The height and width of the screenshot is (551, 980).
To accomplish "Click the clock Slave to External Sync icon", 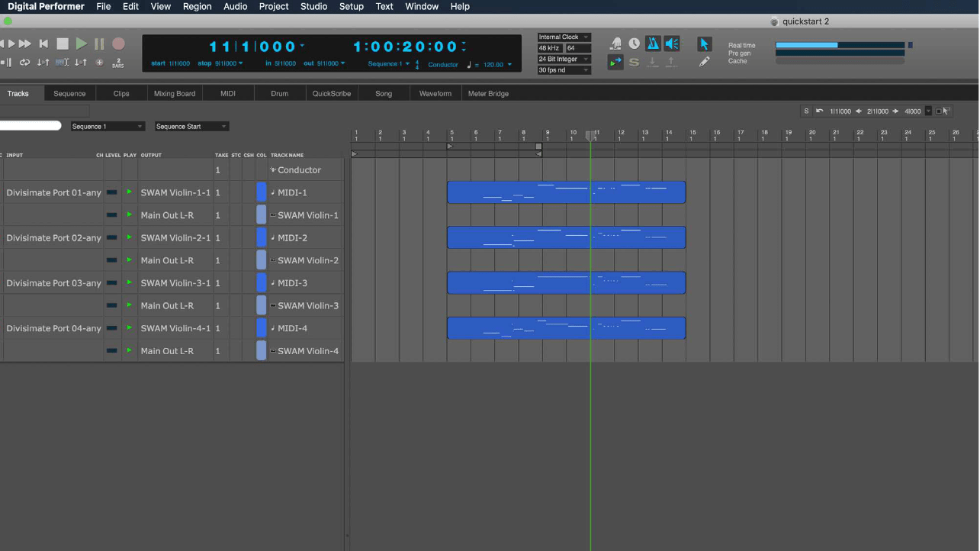I will coord(635,44).
